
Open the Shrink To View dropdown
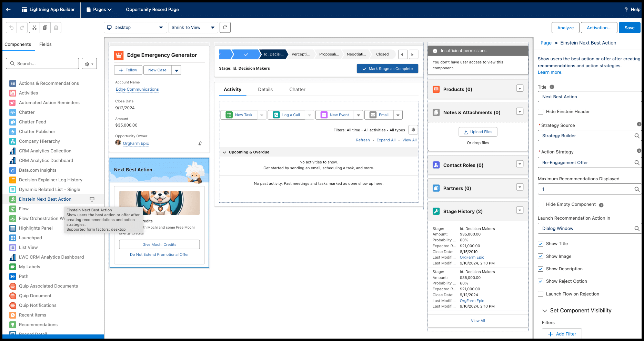click(x=193, y=28)
